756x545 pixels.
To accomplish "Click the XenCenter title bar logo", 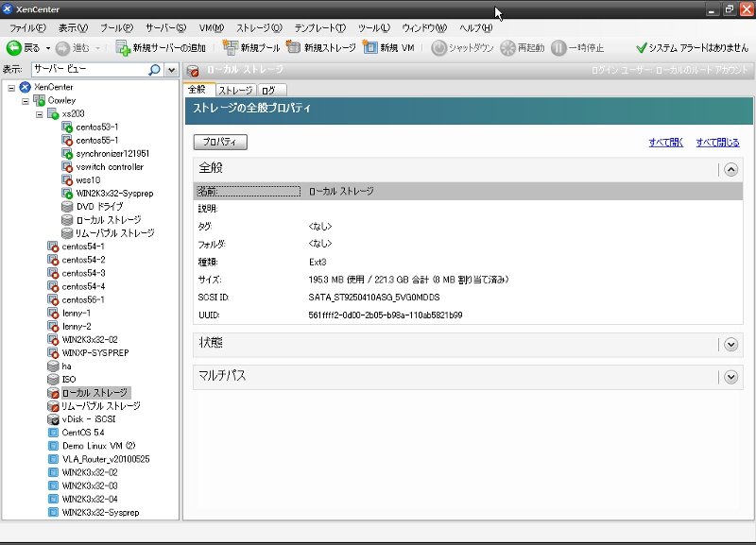I will coord(8,9).
